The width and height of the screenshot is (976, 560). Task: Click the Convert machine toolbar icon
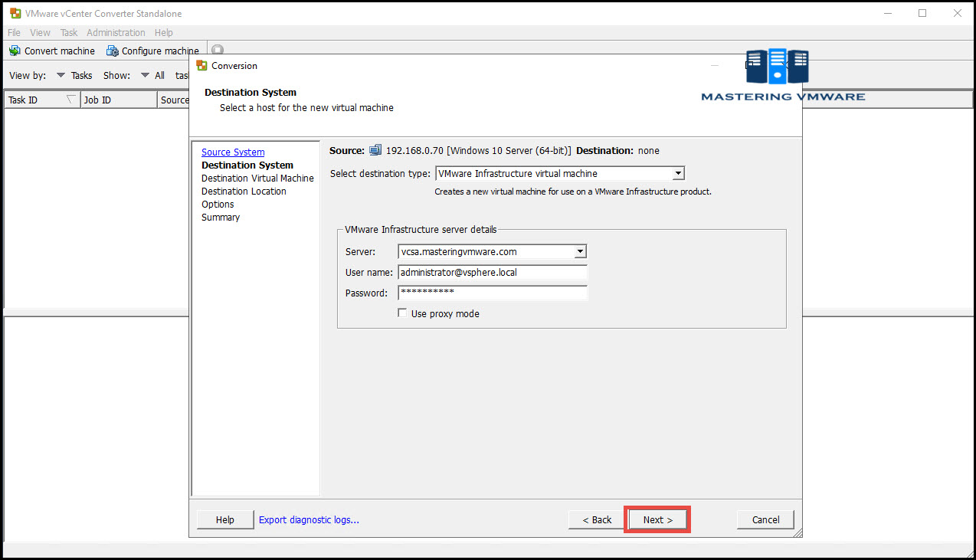pos(15,51)
